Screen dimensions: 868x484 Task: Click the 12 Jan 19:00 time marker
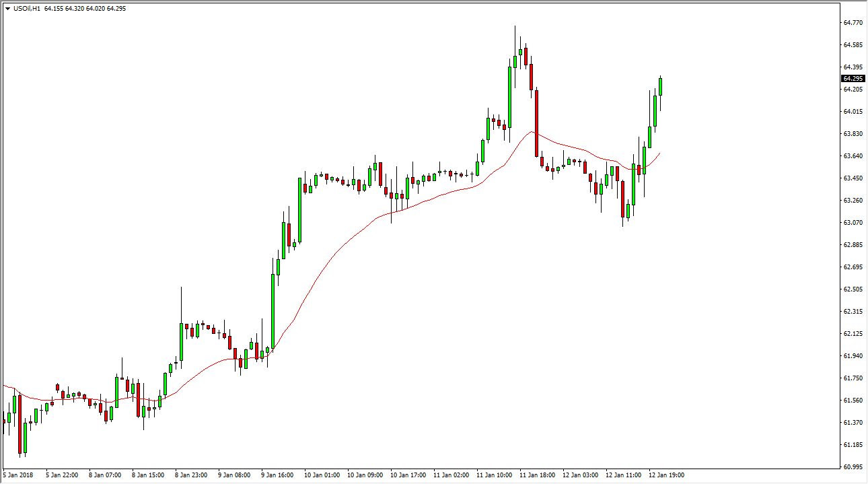tap(667, 475)
